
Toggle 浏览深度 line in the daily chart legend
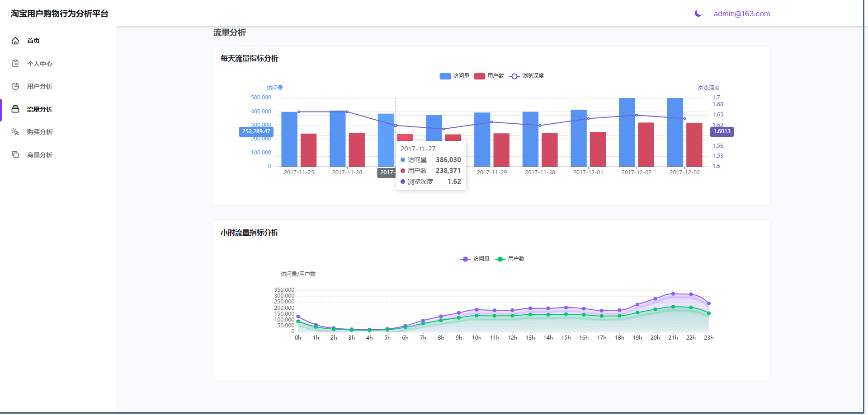click(x=527, y=76)
